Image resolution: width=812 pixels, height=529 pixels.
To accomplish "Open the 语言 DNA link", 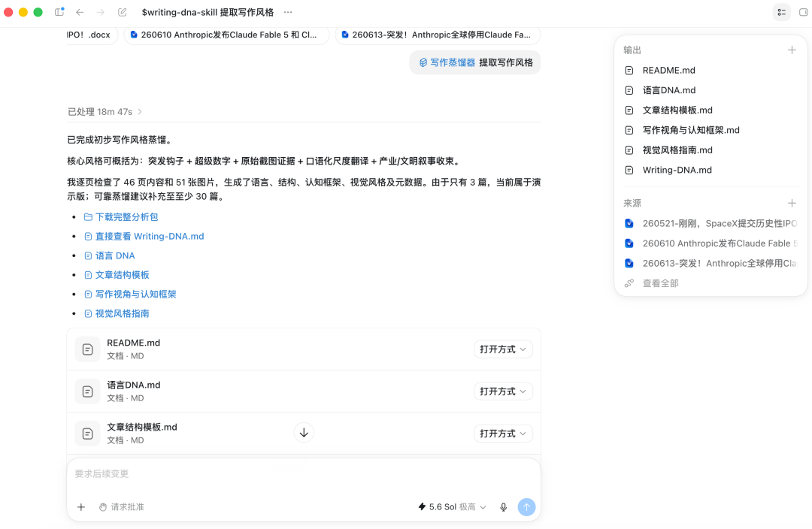I will click(x=109, y=255).
